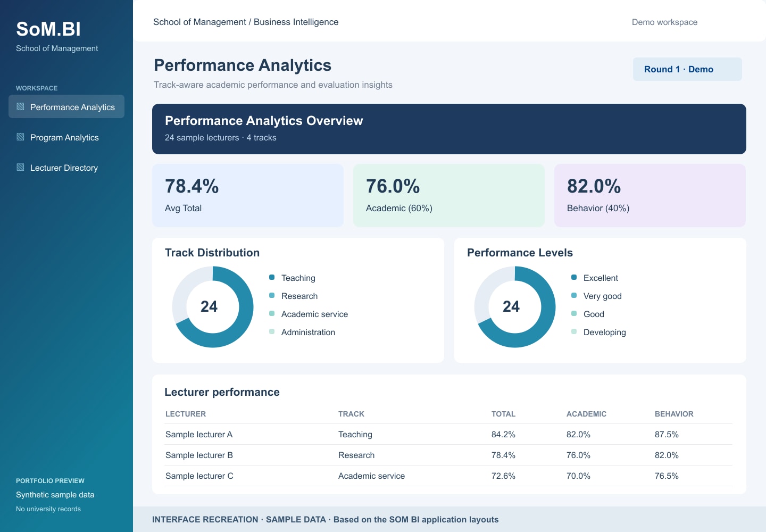This screenshot has width=766, height=532.
Task: Click the Program Analytics sidebar icon
Action: coord(20,137)
